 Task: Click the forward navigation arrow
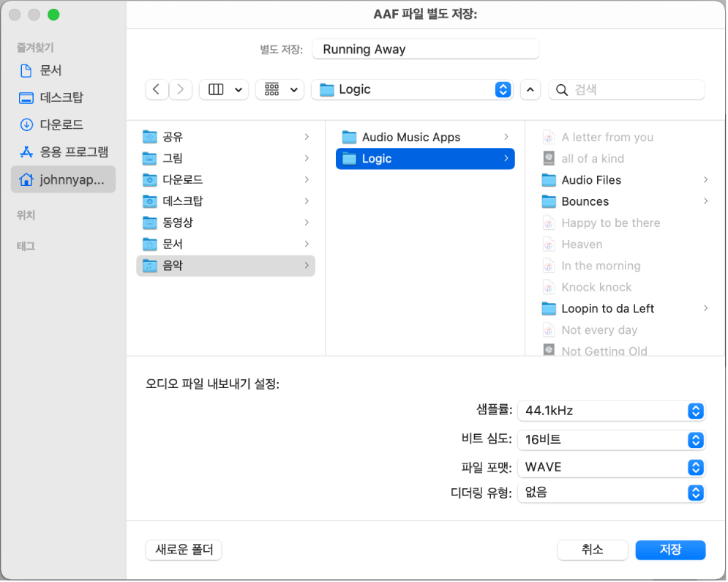pos(181,89)
